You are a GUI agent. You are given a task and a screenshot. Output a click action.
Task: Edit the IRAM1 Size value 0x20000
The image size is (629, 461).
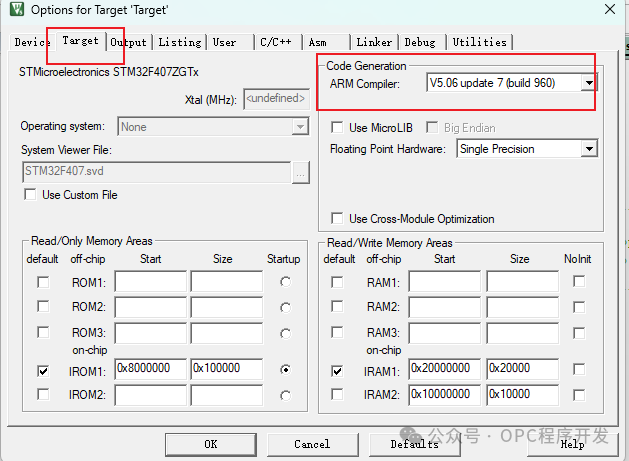[x=523, y=369]
